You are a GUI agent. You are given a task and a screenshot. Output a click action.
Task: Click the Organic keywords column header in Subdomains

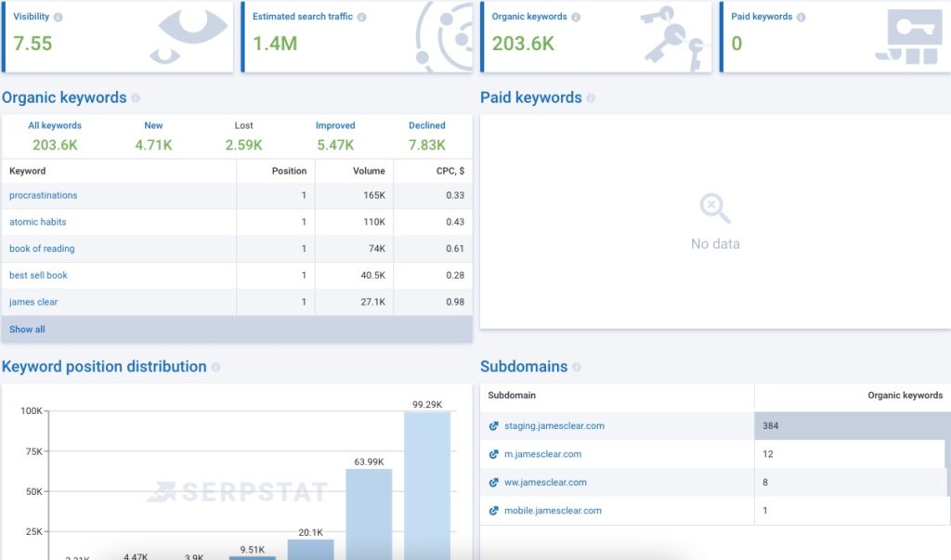(905, 395)
